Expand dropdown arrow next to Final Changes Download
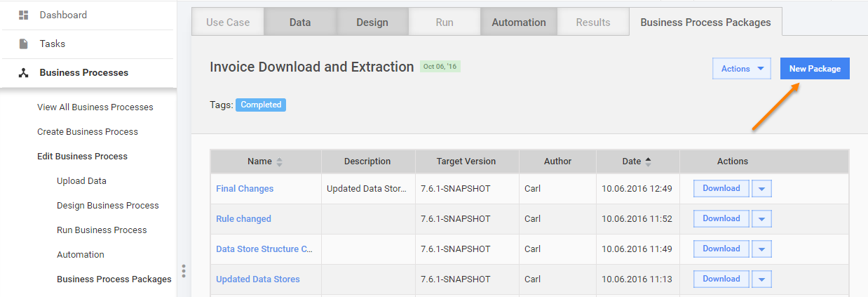 [761, 189]
